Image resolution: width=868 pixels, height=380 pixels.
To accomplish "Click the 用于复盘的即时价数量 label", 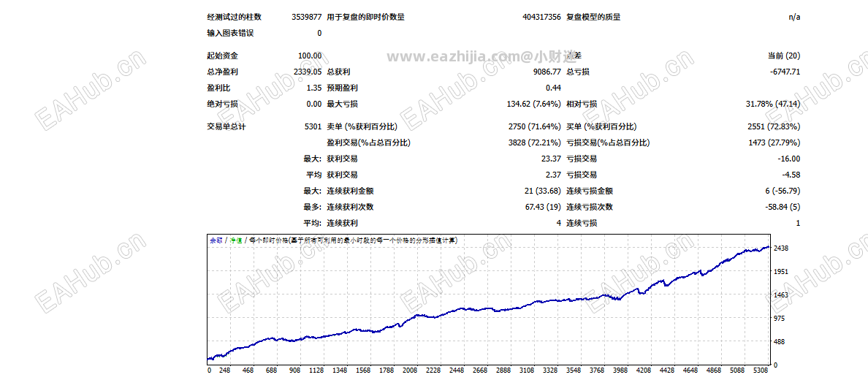I will tap(366, 17).
